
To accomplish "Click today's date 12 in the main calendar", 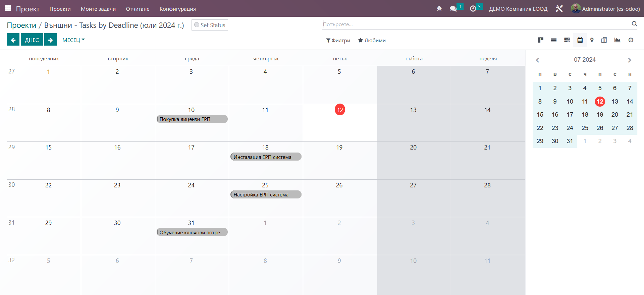I will coord(340,110).
